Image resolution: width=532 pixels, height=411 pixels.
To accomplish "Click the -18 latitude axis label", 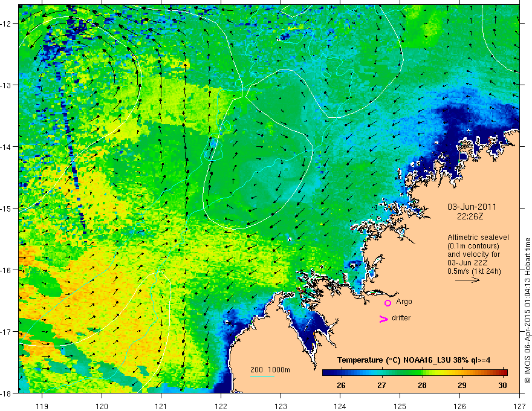I will click(x=7, y=393).
